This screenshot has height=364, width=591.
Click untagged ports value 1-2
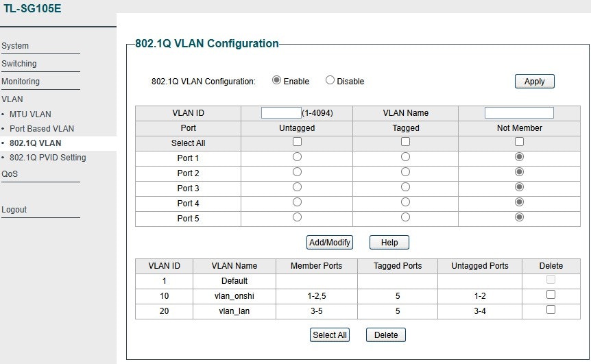coord(480,296)
